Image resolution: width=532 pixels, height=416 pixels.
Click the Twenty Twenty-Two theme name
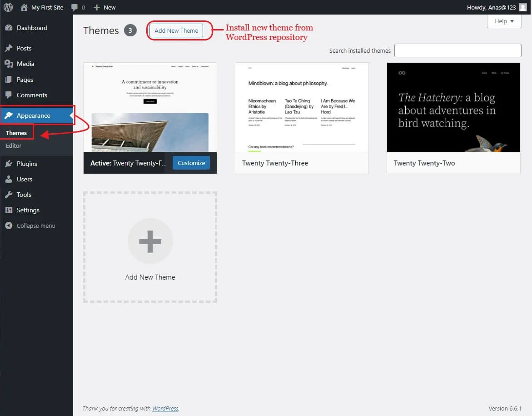[x=424, y=163]
